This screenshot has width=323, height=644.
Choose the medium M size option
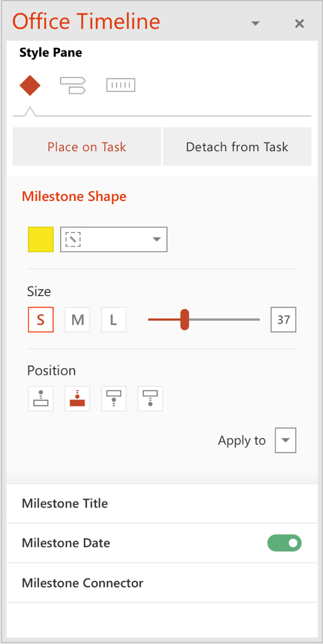pos(77,319)
